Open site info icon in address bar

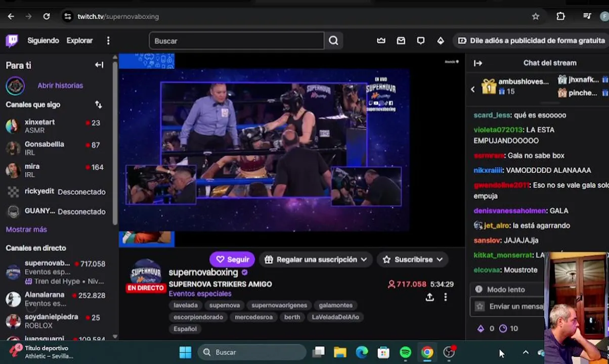click(x=68, y=16)
